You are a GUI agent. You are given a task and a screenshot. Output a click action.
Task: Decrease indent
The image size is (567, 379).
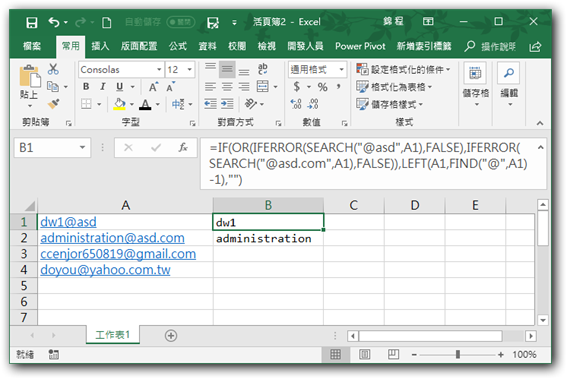[210, 104]
